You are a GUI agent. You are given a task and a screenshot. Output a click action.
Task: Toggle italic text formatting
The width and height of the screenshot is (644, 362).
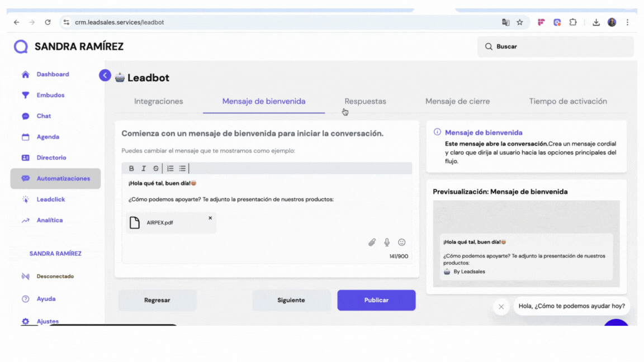[144, 168]
